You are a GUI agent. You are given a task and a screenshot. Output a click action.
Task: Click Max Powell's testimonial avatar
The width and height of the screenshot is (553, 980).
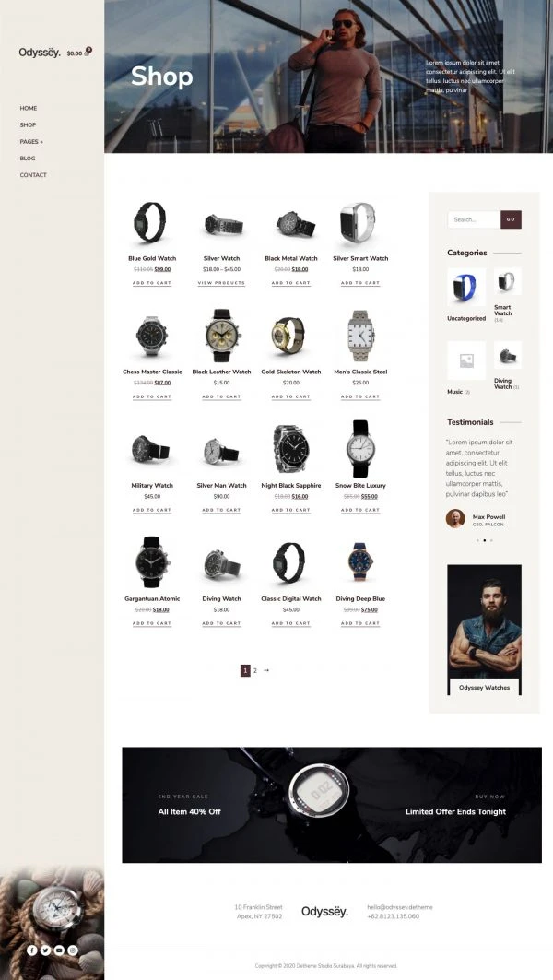(455, 518)
